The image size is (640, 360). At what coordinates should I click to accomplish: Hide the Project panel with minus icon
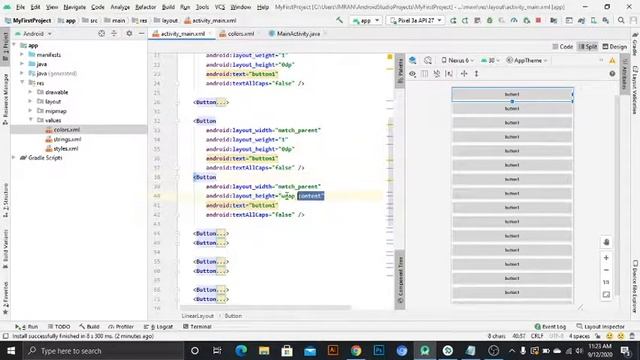(141, 33)
